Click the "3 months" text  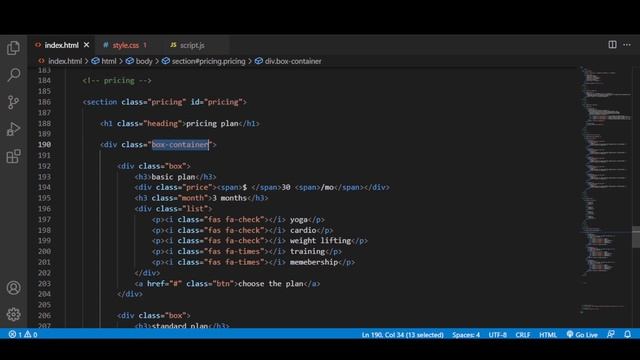(x=229, y=198)
